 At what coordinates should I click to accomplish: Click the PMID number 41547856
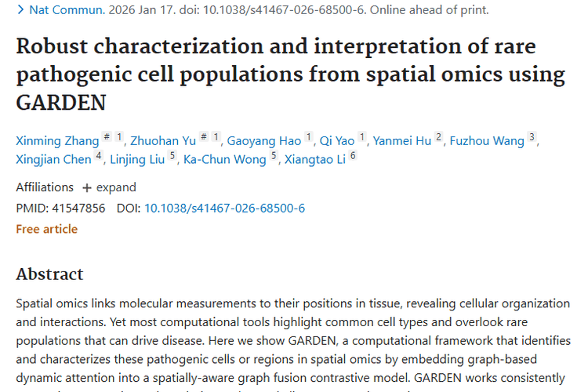[77, 209]
